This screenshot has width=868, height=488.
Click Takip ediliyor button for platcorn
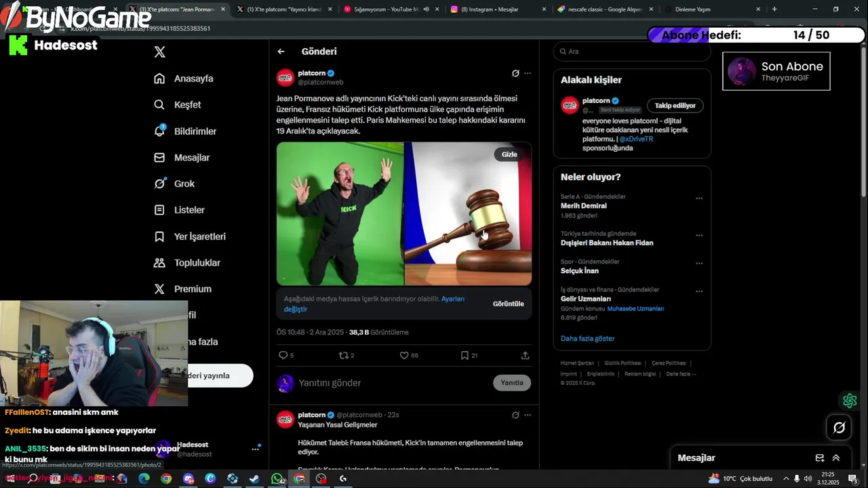(x=675, y=106)
